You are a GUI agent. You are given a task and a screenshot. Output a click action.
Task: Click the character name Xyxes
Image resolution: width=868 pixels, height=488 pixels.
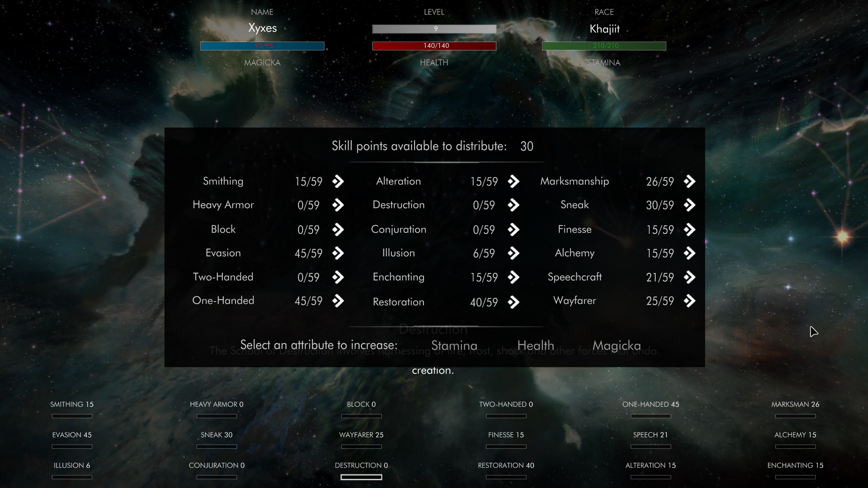(x=263, y=28)
